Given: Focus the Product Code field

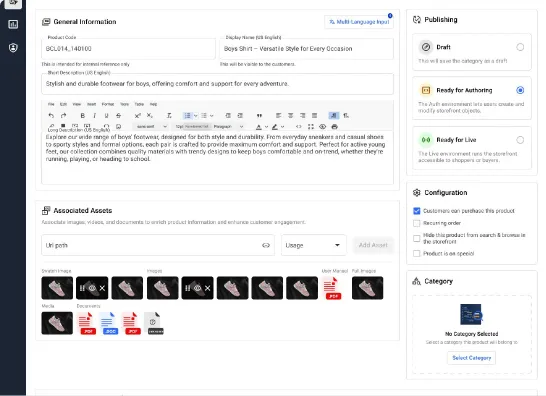Looking at the screenshot, I should (x=128, y=49).
